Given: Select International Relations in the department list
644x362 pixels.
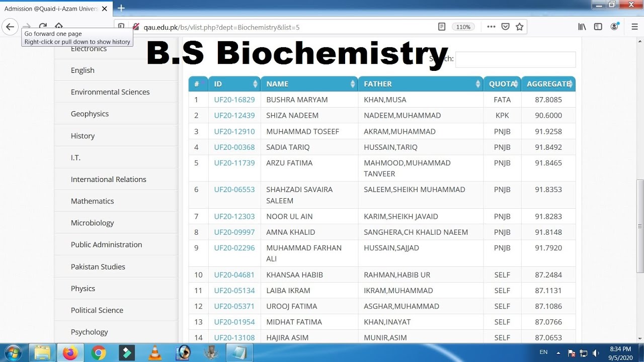Looking at the screenshot, I should tap(109, 179).
